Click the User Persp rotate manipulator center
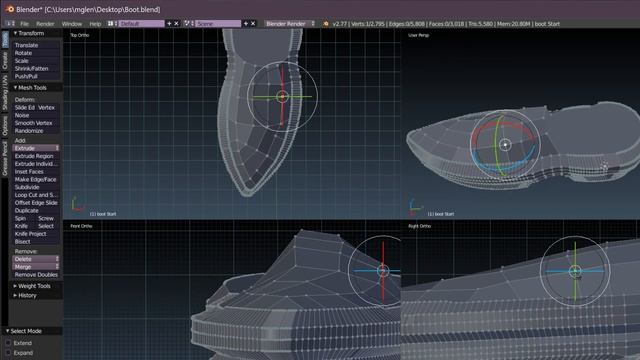Screen dimensions: 640x360 pyautogui.click(x=505, y=144)
